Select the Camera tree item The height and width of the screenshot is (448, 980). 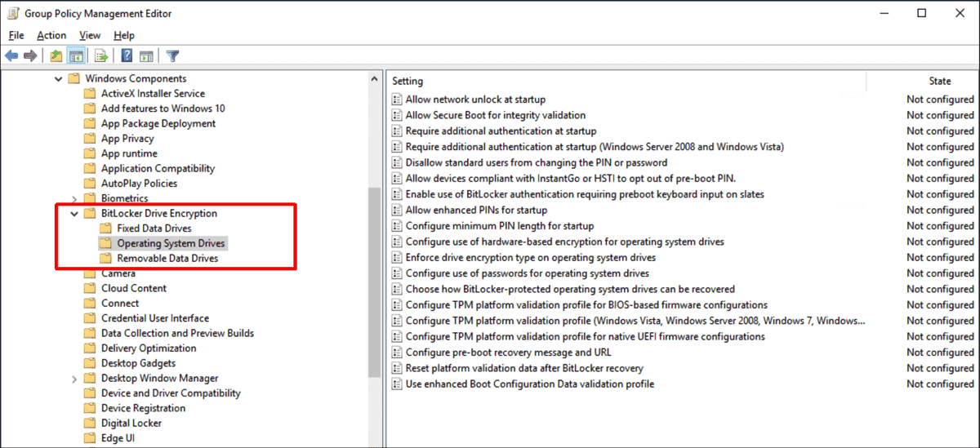pyautogui.click(x=118, y=273)
